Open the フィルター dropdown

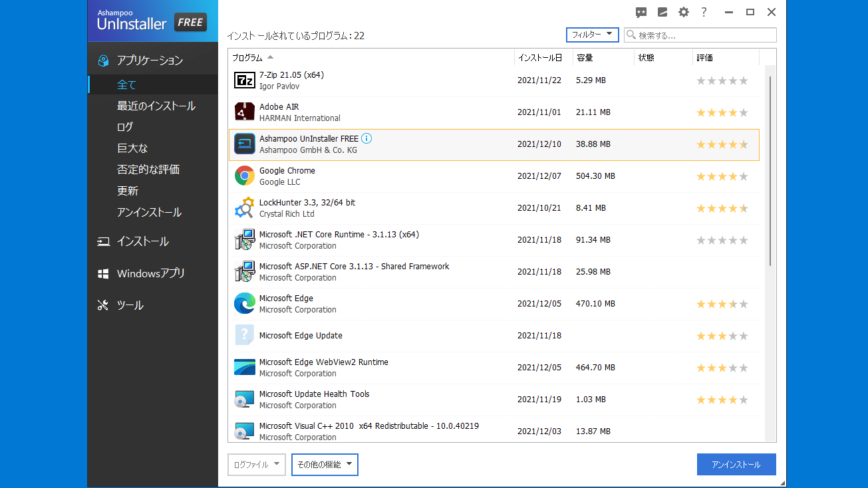[593, 35]
